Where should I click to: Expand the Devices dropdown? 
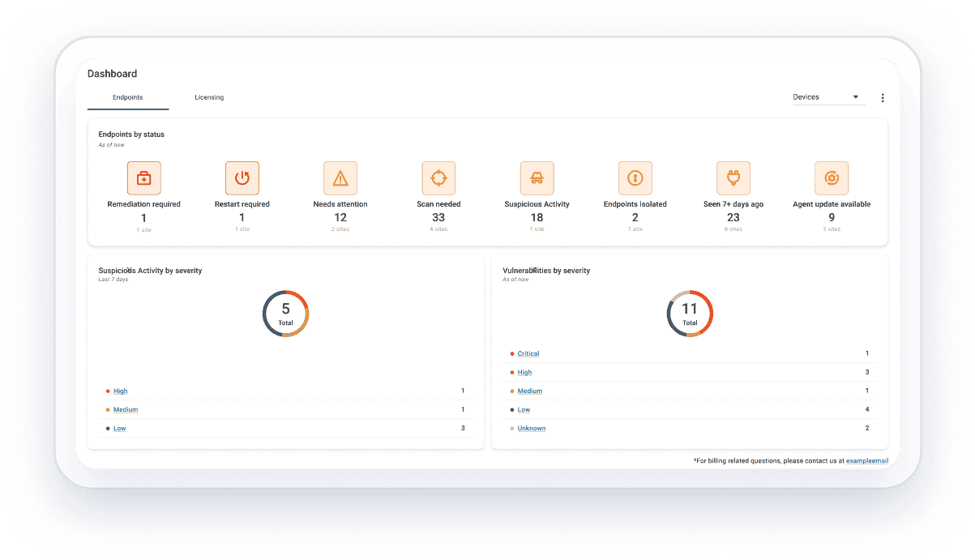click(827, 97)
